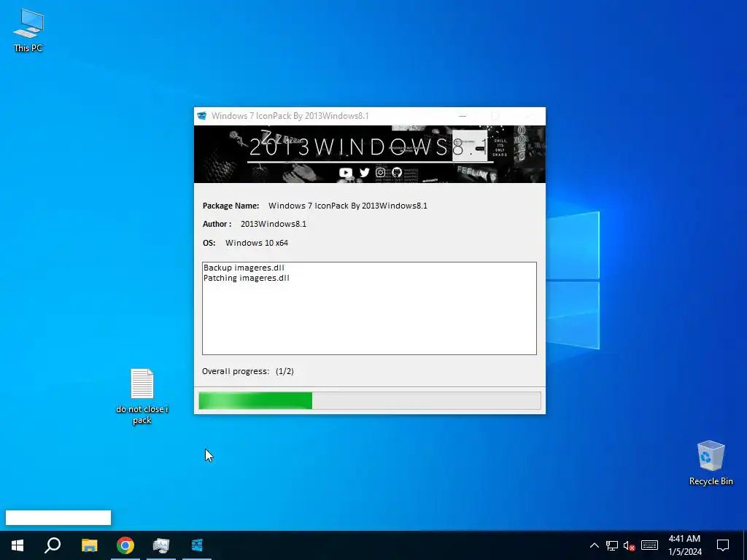
Task: Click the OS value Windows 10 x64
Action: tap(257, 243)
